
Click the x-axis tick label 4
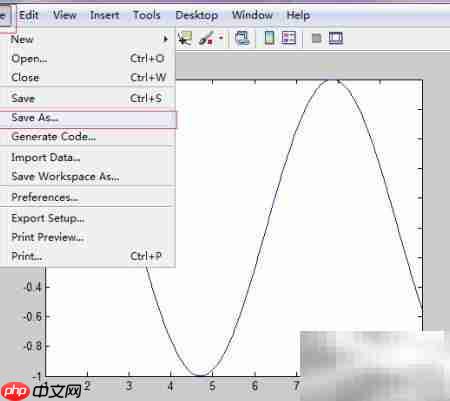point(170,386)
